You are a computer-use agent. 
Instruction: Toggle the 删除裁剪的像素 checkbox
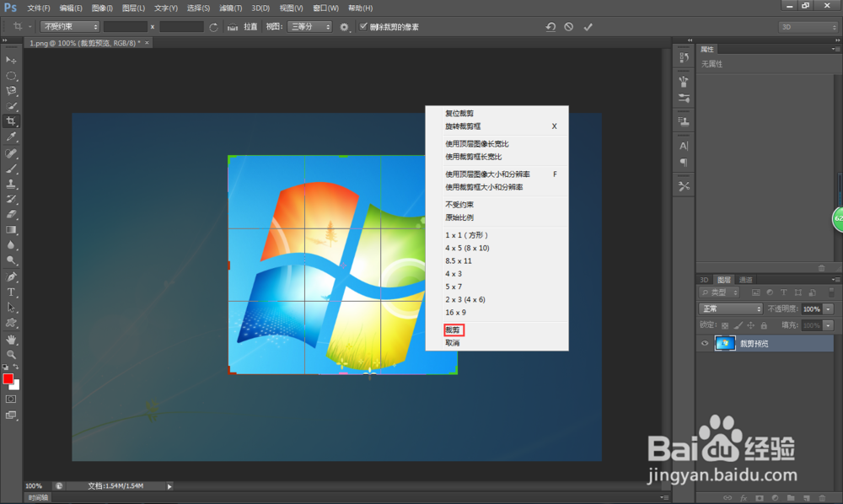(x=363, y=26)
